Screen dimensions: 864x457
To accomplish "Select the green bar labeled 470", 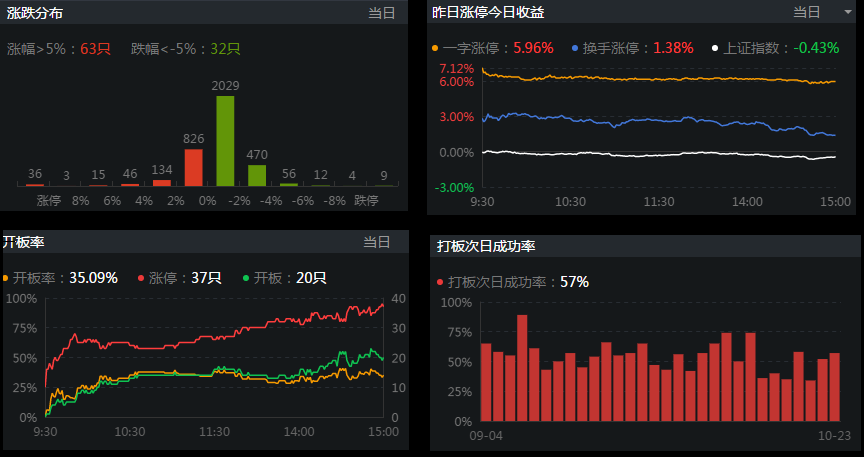I will point(257,175).
